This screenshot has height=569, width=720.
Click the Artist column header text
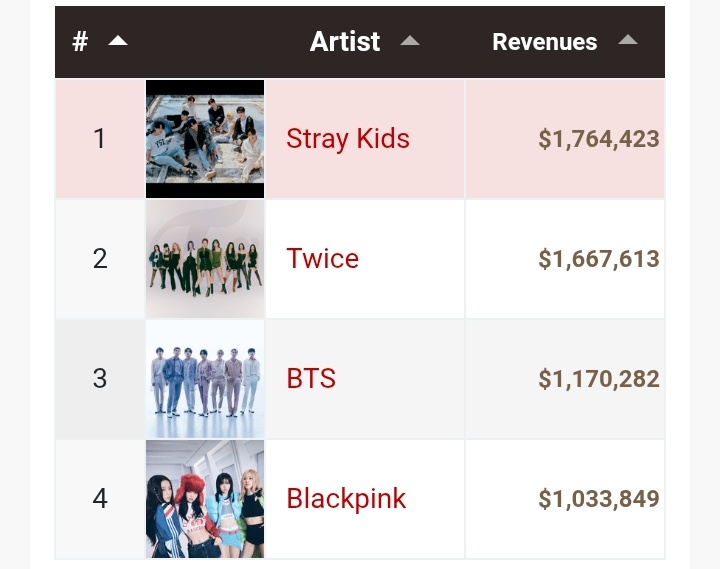(345, 42)
